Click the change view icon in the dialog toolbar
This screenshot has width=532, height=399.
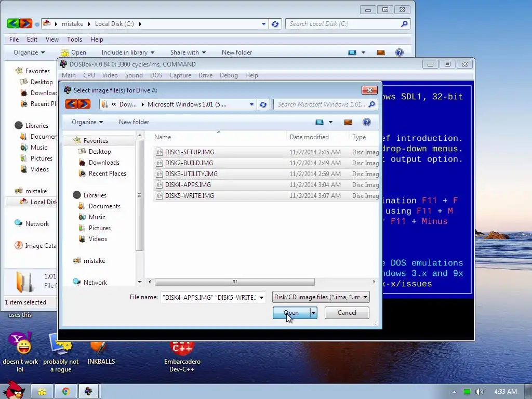click(320, 122)
